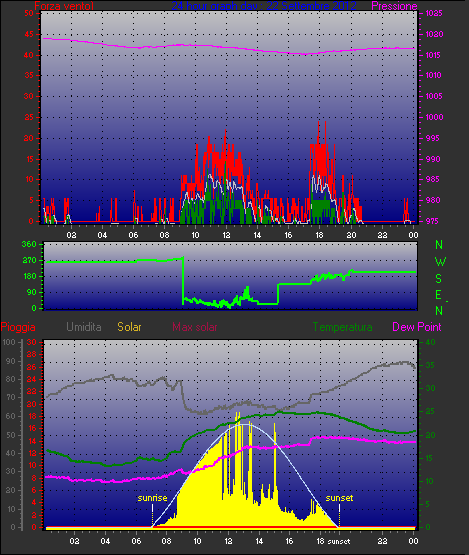The width and height of the screenshot is (469, 555).
Task: Click the red rain axis value "28"
Action: [32, 354]
